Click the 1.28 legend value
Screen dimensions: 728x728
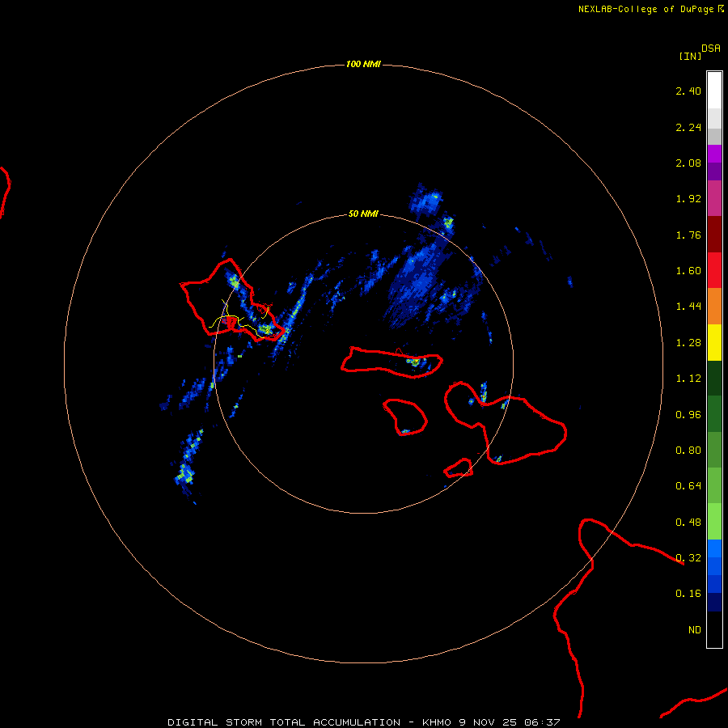pos(688,343)
